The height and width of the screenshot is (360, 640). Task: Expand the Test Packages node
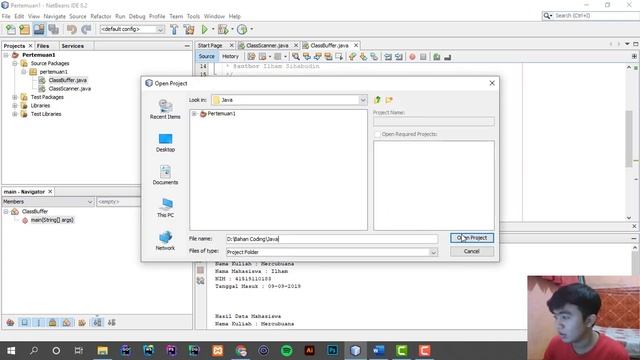coord(15,97)
